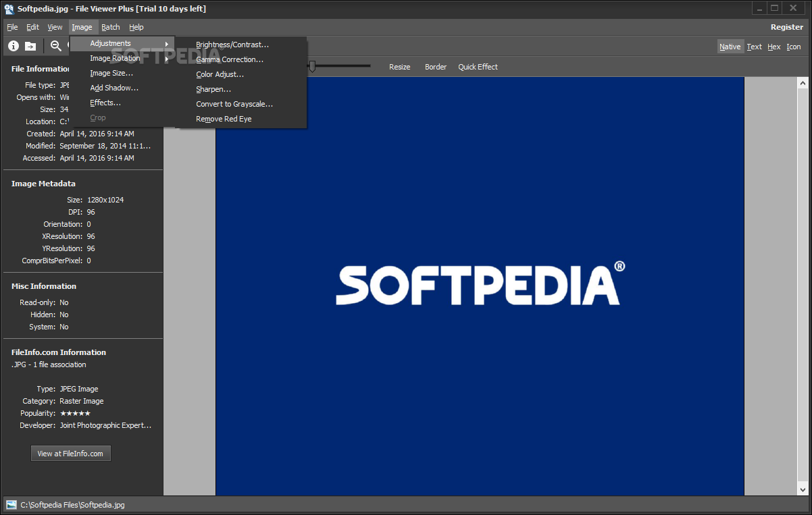The height and width of the screenshot is (515, 812).
Task: Open the View menu
Action: click(x=55, y=27)
